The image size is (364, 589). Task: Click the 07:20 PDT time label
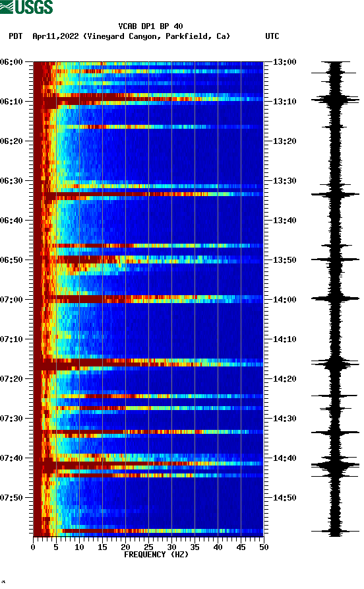(11, 379)
